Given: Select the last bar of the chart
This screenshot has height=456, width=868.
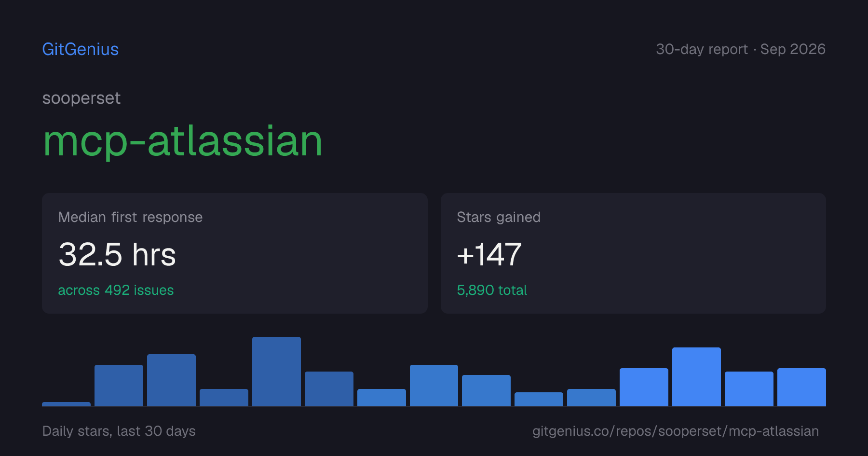Looking at the screenshot, I should [x=801, y=387].
